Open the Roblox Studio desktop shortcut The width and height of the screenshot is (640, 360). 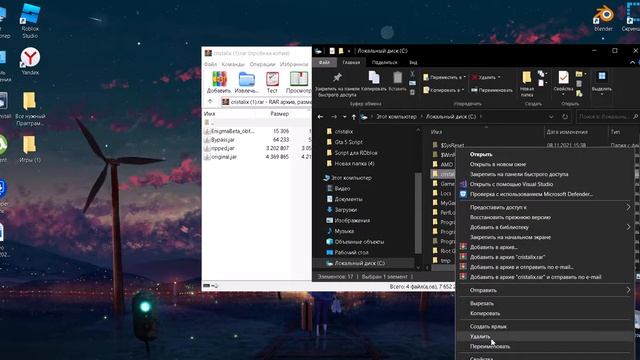[x=30, y=21]
